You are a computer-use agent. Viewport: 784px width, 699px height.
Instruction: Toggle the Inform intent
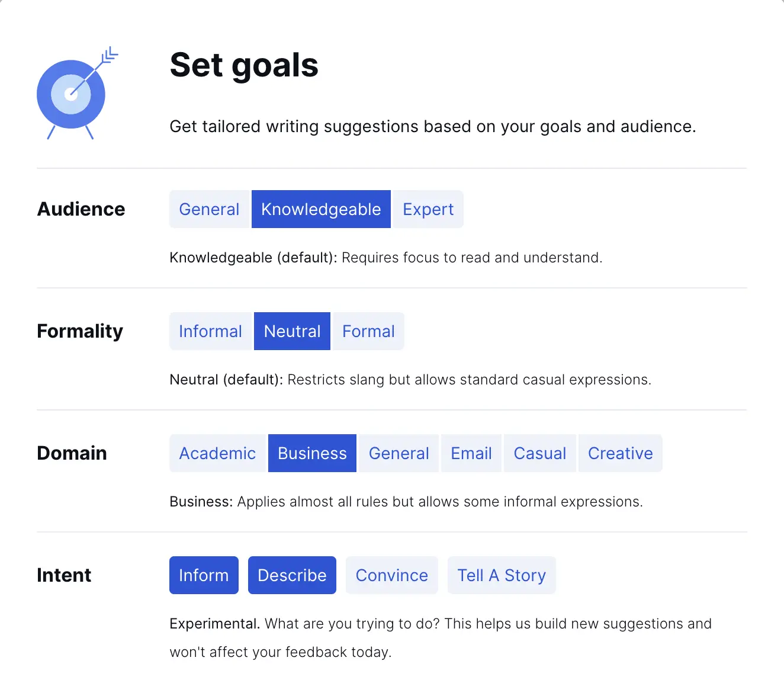click(x=204, y=575)
